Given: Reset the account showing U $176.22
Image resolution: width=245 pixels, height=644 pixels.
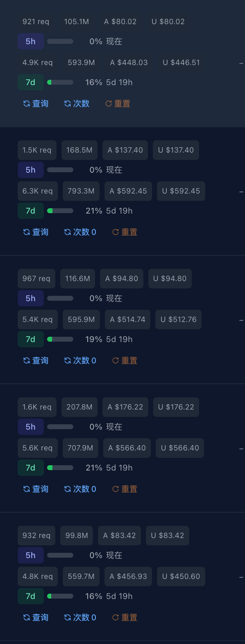Looking at the screenshot, I should tap(125, 489).
